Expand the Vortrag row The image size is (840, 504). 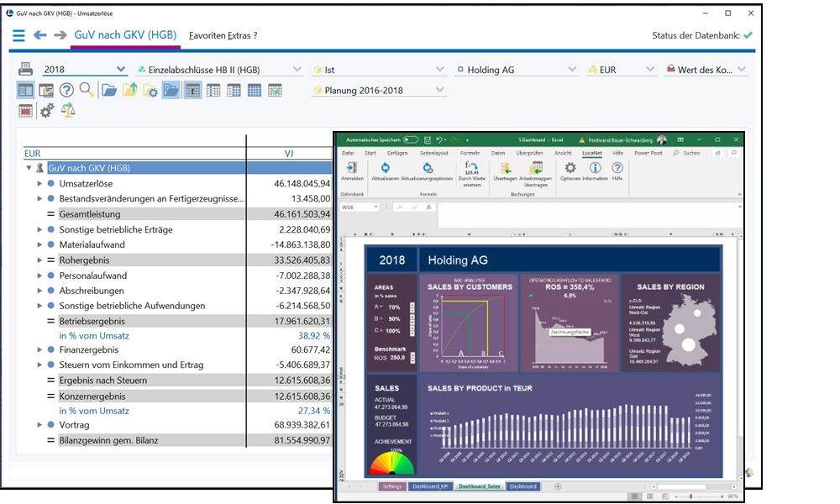[x=39, y=424]
